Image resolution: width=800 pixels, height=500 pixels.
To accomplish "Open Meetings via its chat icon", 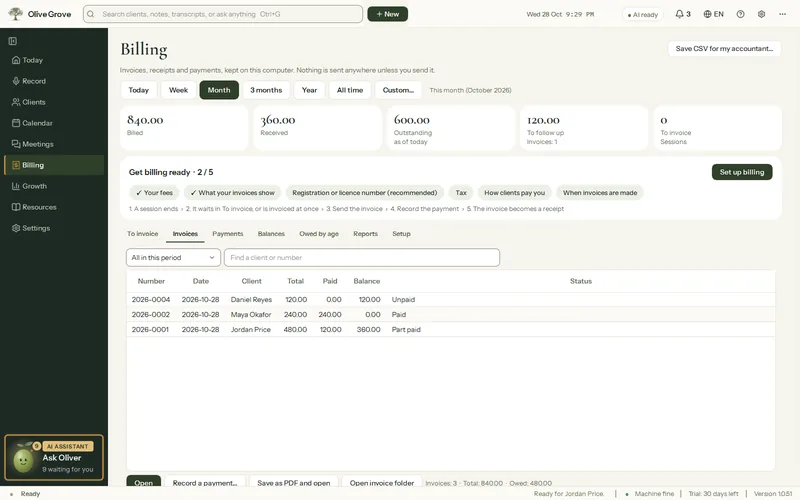I will tap(16, 144).
